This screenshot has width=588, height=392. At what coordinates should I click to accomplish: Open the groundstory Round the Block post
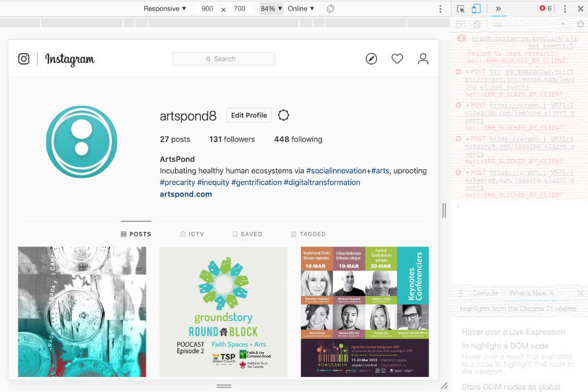pos(223,312)
